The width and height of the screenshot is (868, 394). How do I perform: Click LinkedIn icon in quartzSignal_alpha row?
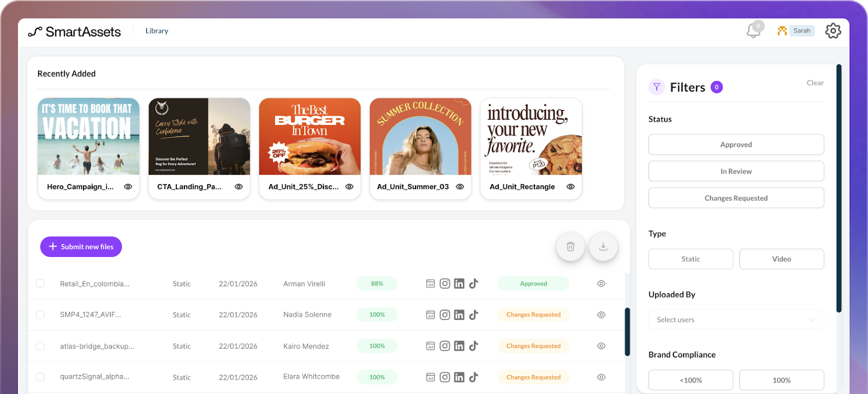pyautogui.click(x=459, y=377)
